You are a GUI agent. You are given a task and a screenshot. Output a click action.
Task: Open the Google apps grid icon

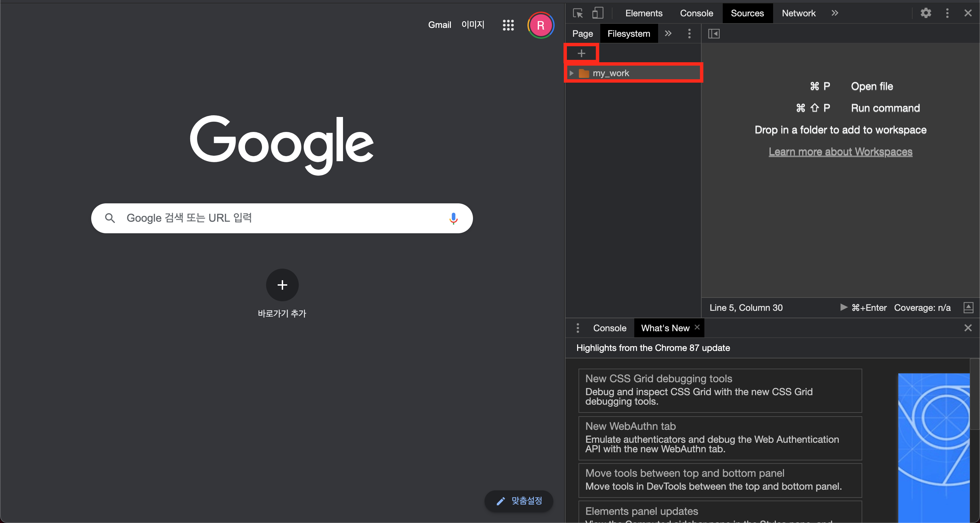click(508, 26)
